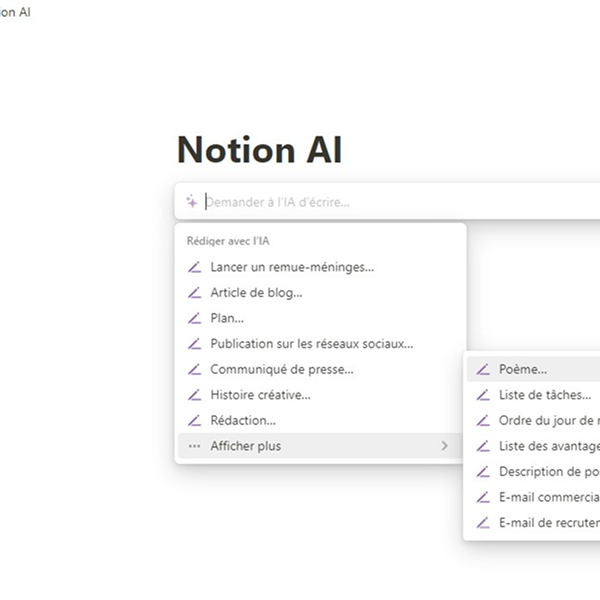Click the Notion AI page title
Viewport: 600px width, 600px height.
(259, 150)
